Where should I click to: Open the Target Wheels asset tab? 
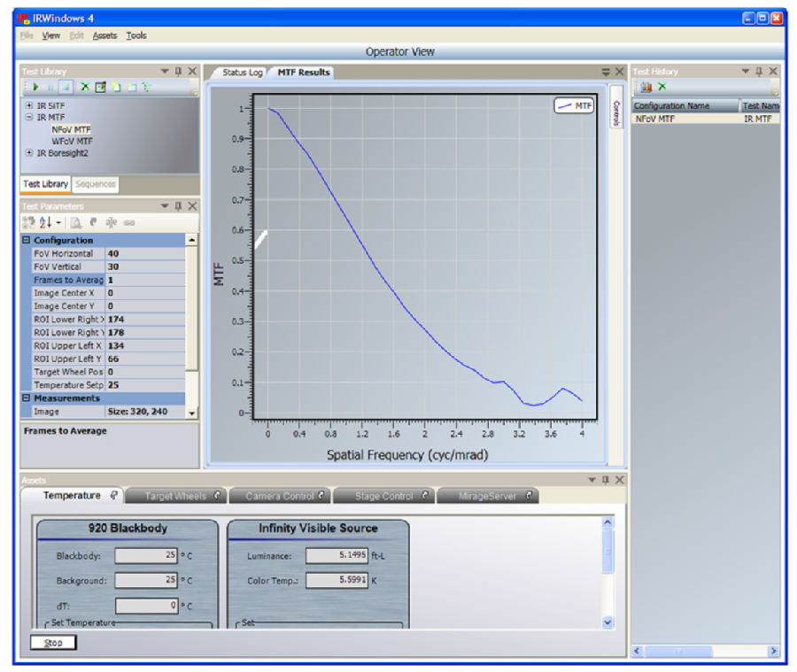tap(176, 496)
